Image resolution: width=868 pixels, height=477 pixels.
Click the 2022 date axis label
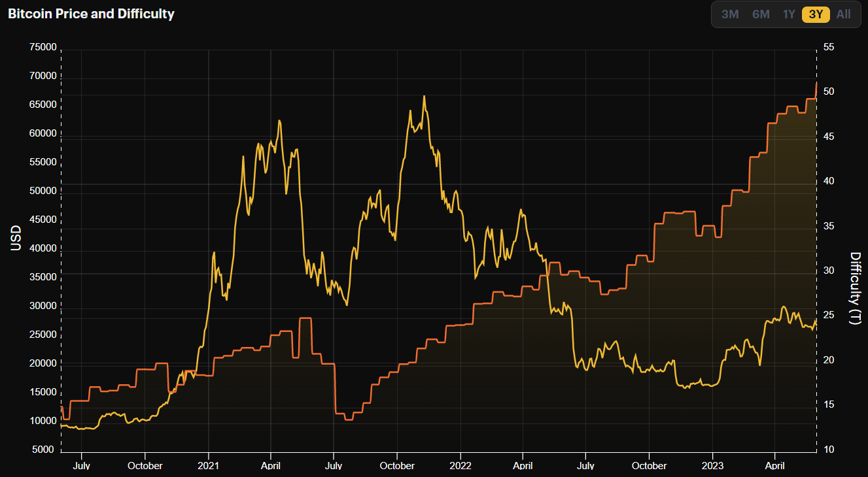[460, 466]
